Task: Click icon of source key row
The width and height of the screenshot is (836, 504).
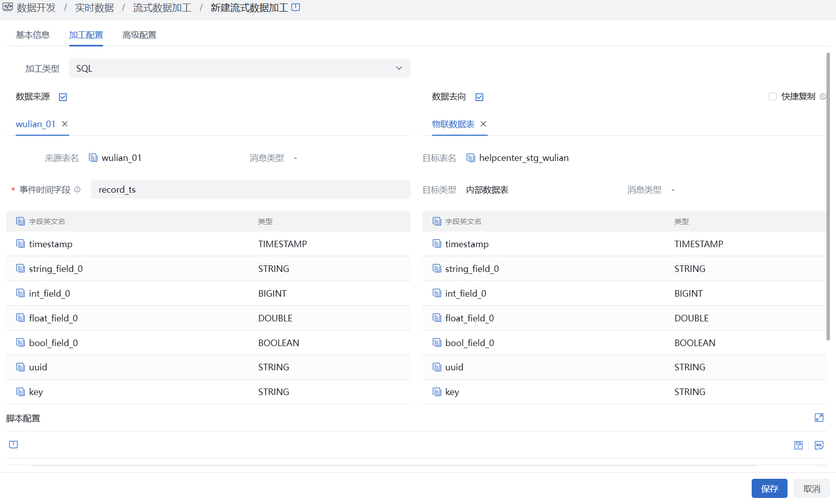Action: tap(20, 391)
